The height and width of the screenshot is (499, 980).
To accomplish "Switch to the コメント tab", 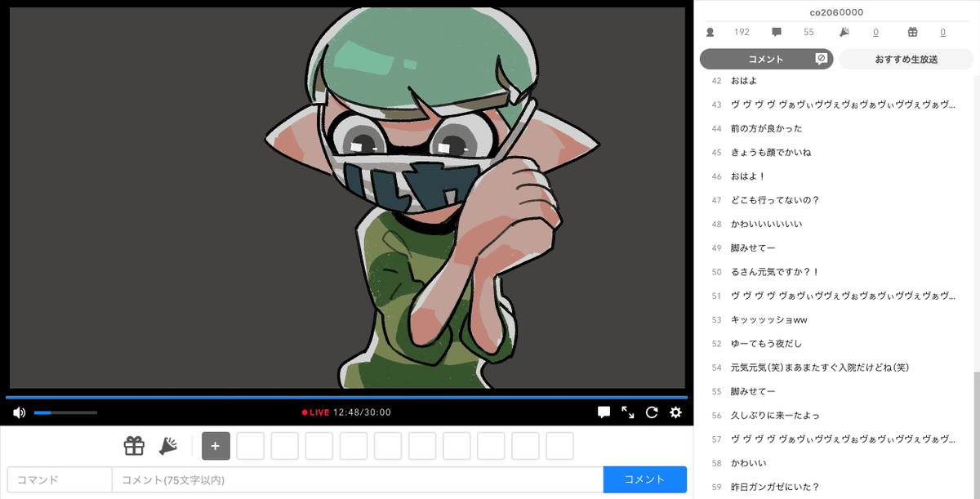I will point(766,59).
